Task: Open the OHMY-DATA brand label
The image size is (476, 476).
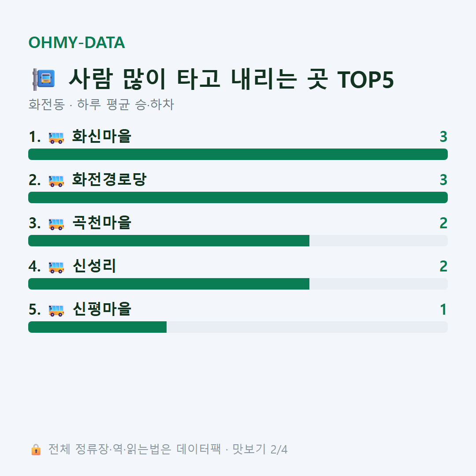Action: 77,42
